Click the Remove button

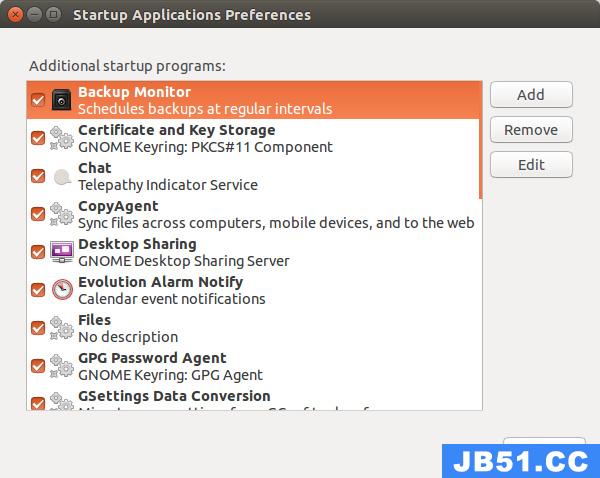pyautogui.click(x=531, y=130)
